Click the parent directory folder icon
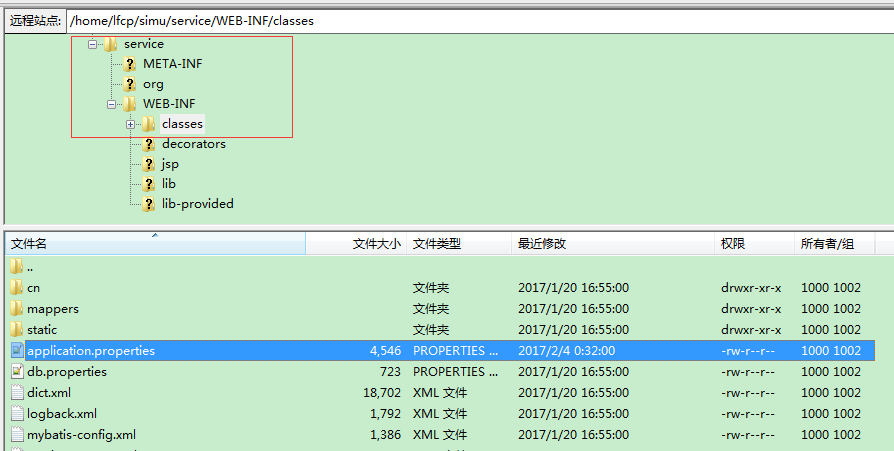The height and width of the screenshot is (451, 894). click(x=17, y=266)
